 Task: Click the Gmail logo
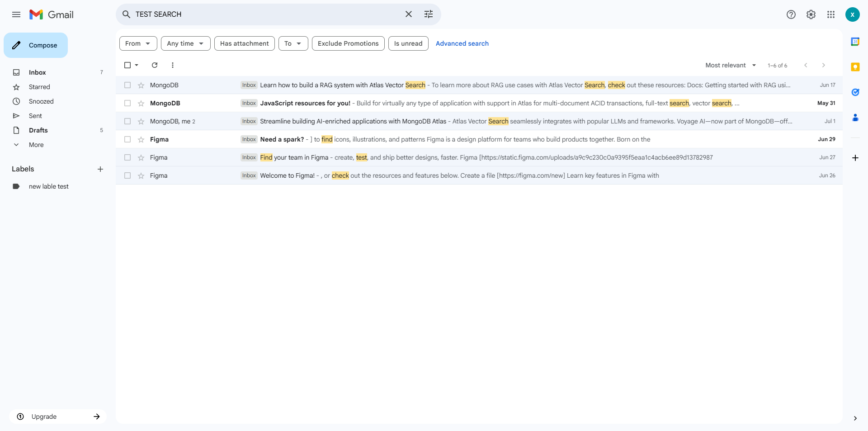52,14
